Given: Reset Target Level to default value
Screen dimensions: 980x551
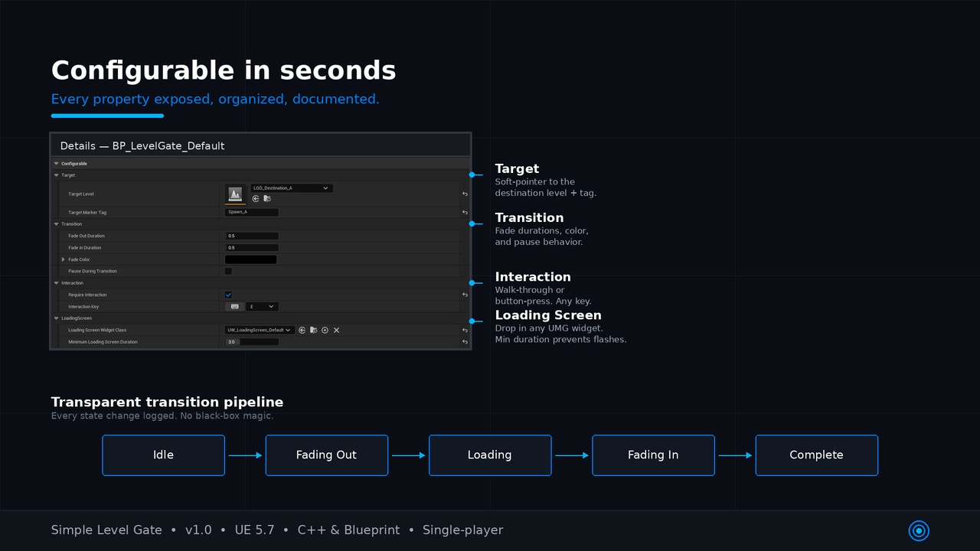Looking at the screenshot, I should click(x=465, y=194).
